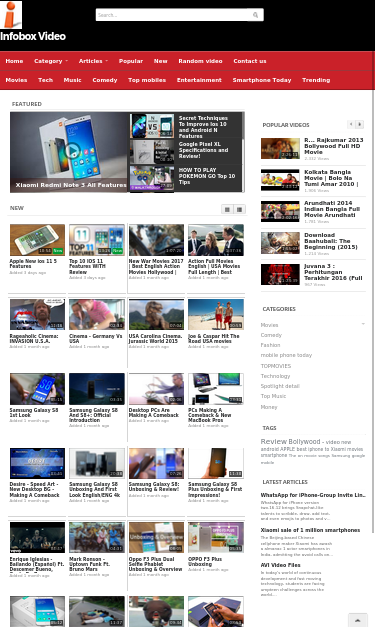Screen dimensions: 375x627
Task: Open New War Movies 2017 thumbnail
Action: 156,240
